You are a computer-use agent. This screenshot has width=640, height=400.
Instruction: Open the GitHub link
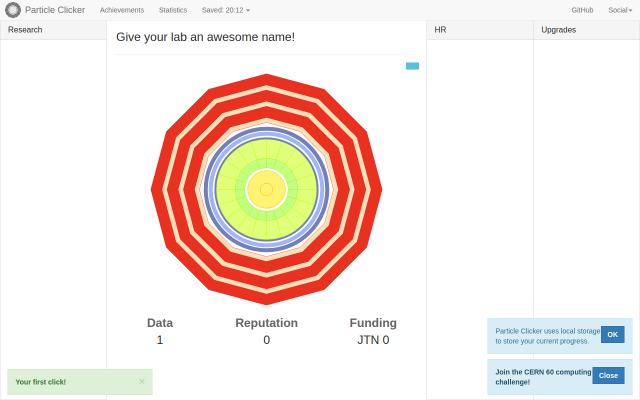(x=582, y=10)
